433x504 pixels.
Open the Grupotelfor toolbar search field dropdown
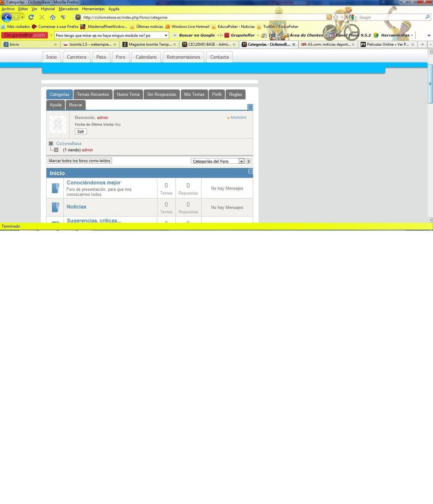pos(166,35)
